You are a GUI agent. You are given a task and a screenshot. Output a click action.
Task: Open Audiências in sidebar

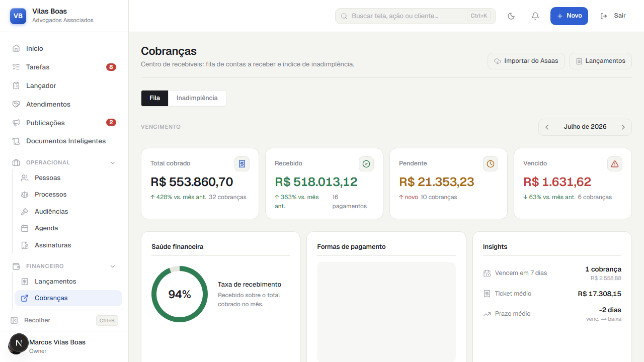click(68, 212)
